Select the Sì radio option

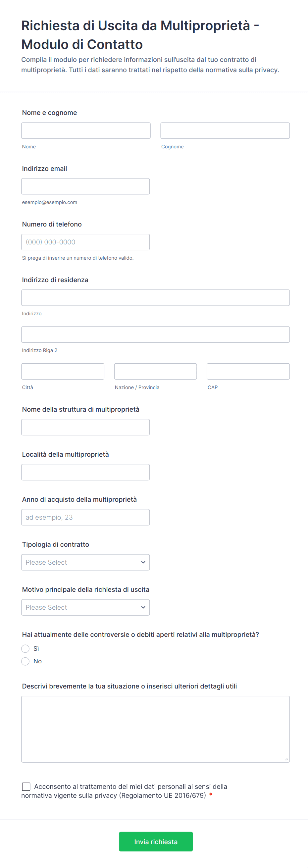pos(25,648)
